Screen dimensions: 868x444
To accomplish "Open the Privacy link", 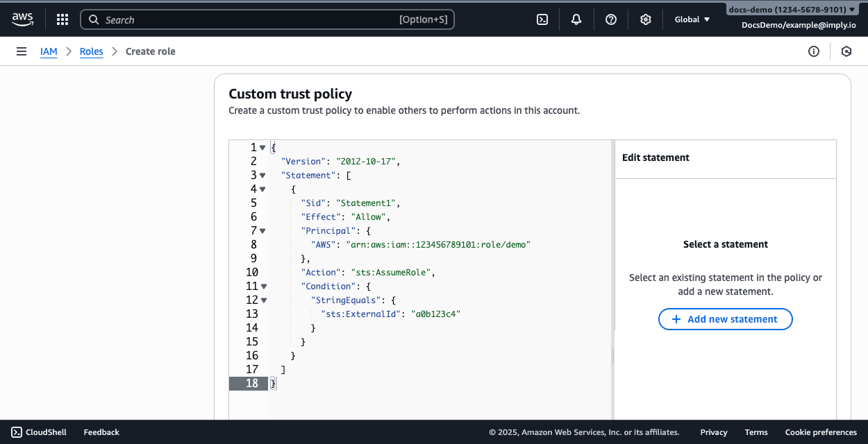I will (x=714, y=432).
